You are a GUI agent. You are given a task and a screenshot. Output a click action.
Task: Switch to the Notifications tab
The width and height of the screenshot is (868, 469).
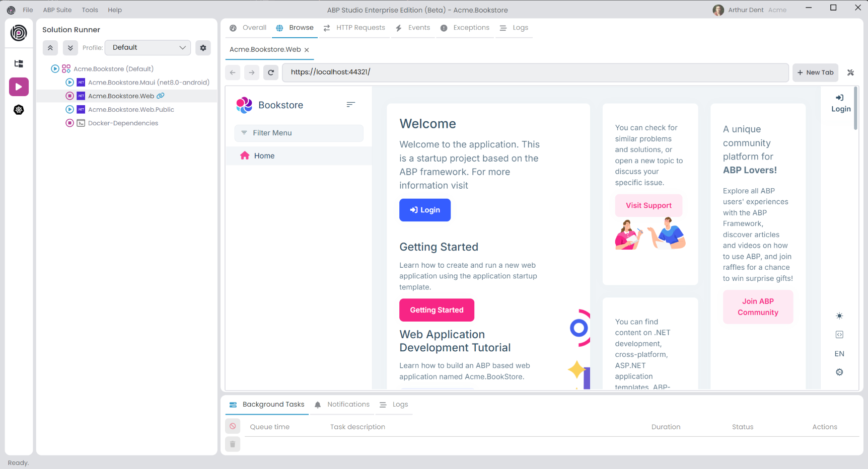point(342,405)
